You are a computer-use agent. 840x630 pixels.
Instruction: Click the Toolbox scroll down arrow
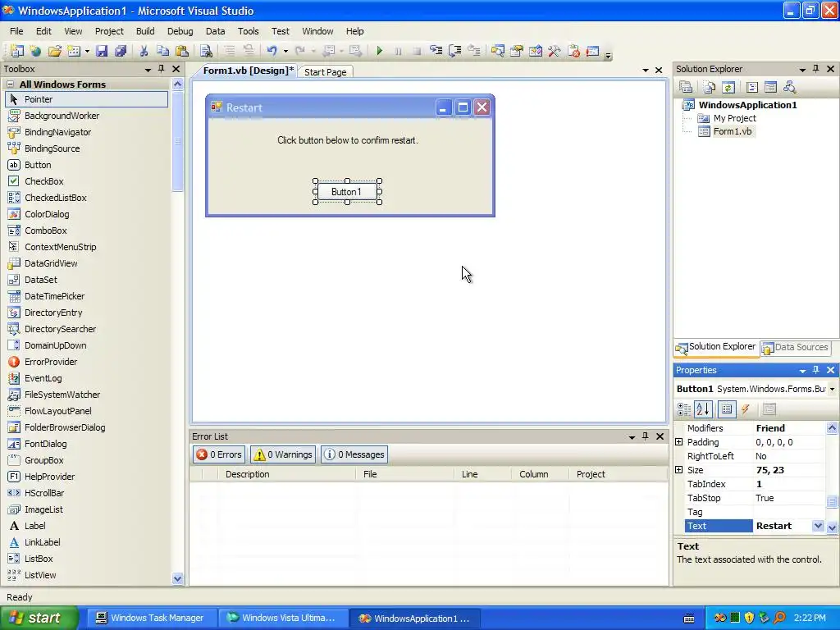click(177, 578)
